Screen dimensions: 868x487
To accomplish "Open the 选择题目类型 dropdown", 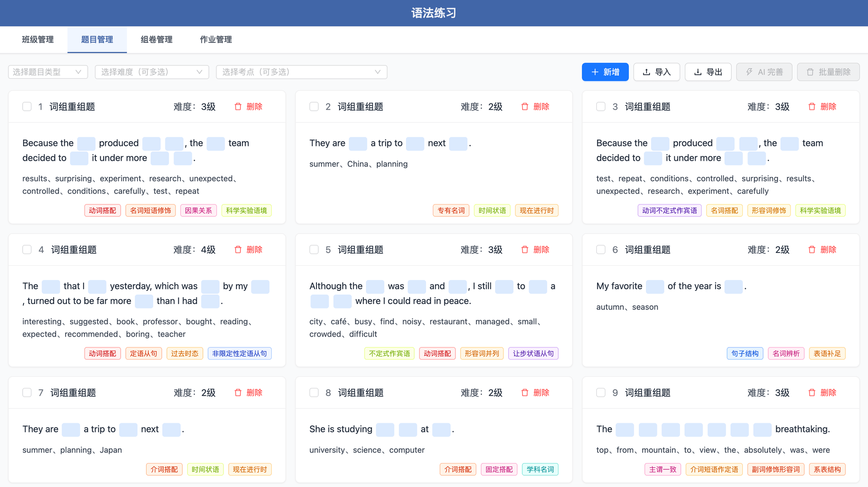I will coord(47,72).
